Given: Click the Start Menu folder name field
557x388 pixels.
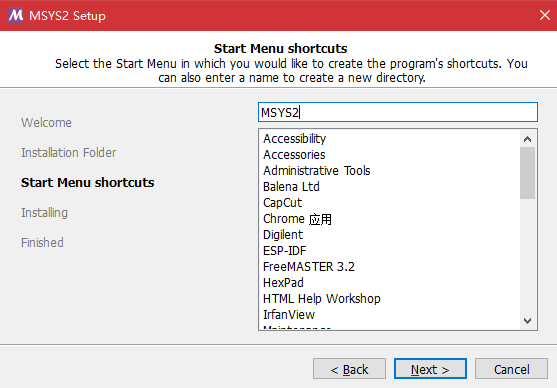Looking at the screenshot, I should click(398, 112).
